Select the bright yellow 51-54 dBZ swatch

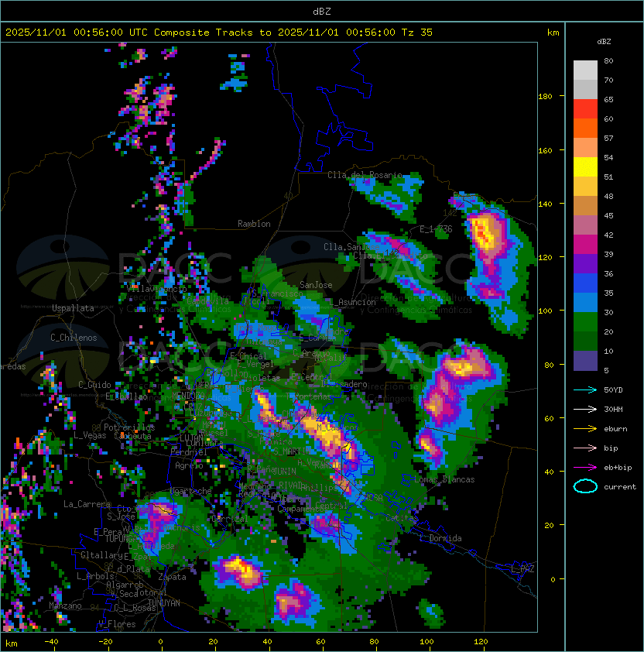(585, 166)
